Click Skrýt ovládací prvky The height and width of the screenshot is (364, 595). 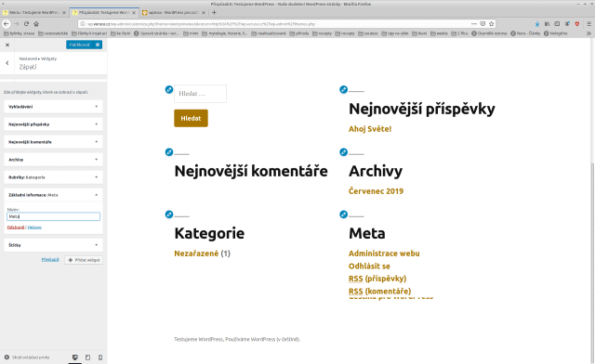coord(27,357)
